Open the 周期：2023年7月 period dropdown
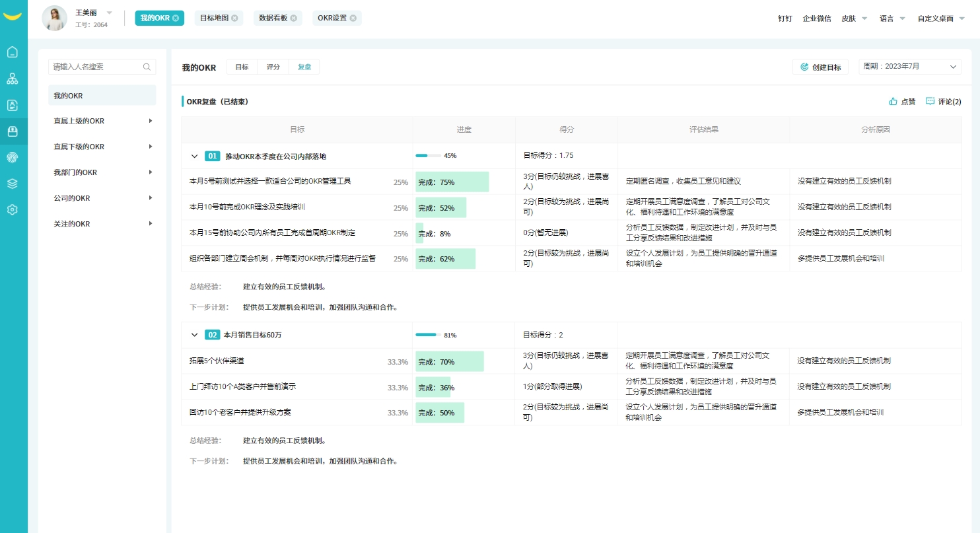This screenshot has height=533, width=980. tap(909, 66)
